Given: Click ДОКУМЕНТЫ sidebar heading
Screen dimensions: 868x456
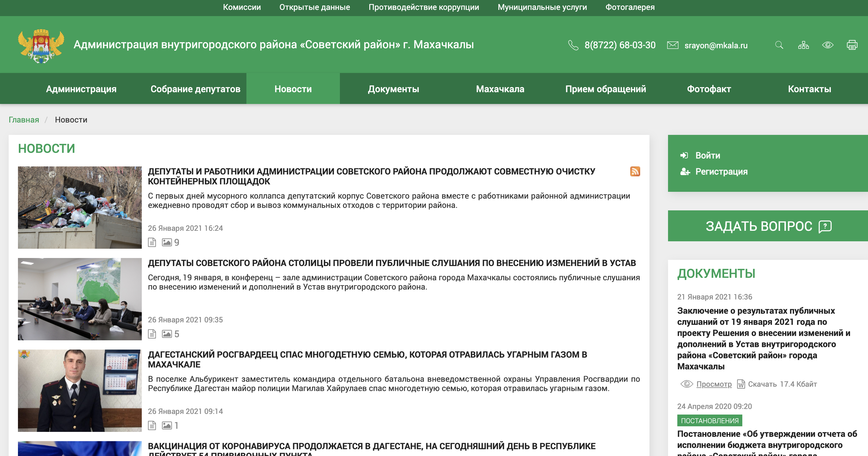Looking at the screenshot, I should pyautogui.click(x=716, y=273).
